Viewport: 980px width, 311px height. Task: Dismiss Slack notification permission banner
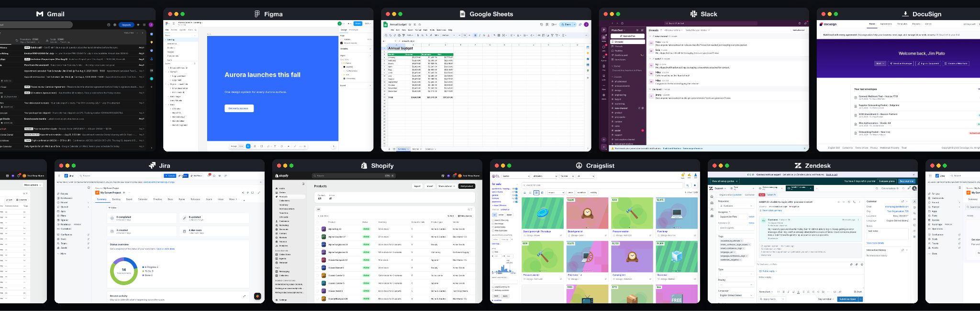point(803,149)
